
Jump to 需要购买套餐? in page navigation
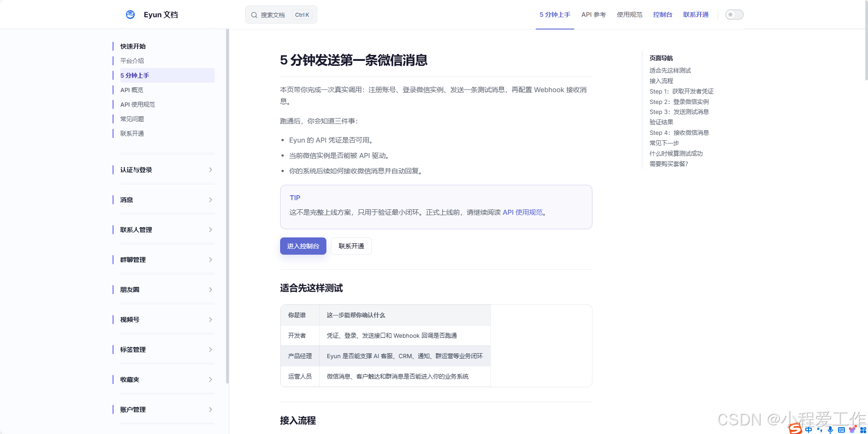tap(669, 164)
